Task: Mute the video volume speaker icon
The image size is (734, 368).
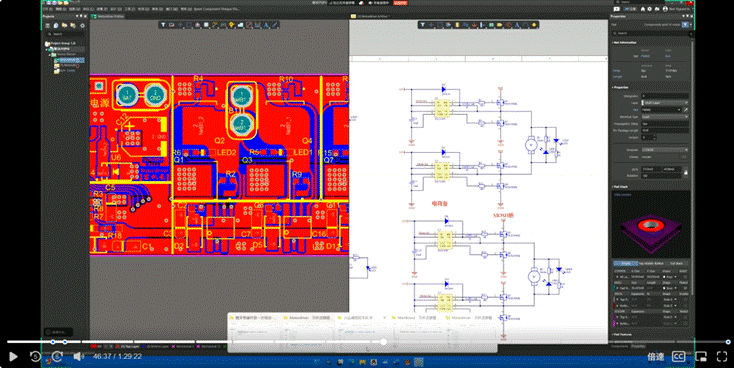Action: coord(78,357)
